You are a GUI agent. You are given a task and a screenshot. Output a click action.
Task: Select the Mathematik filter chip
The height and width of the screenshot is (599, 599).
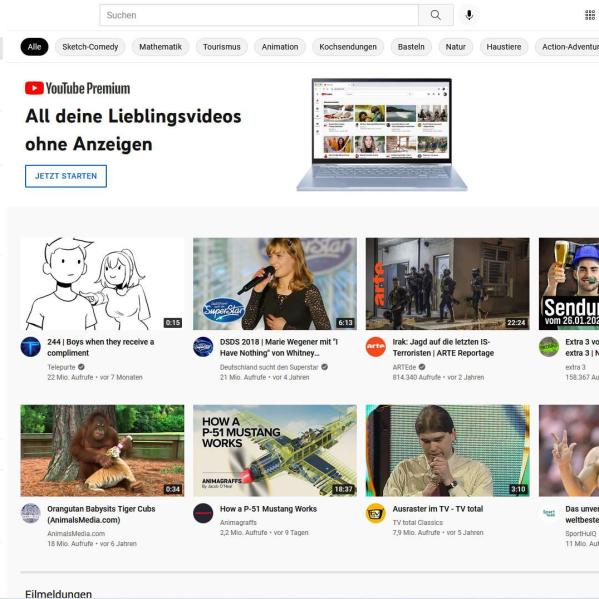point(160,47)
